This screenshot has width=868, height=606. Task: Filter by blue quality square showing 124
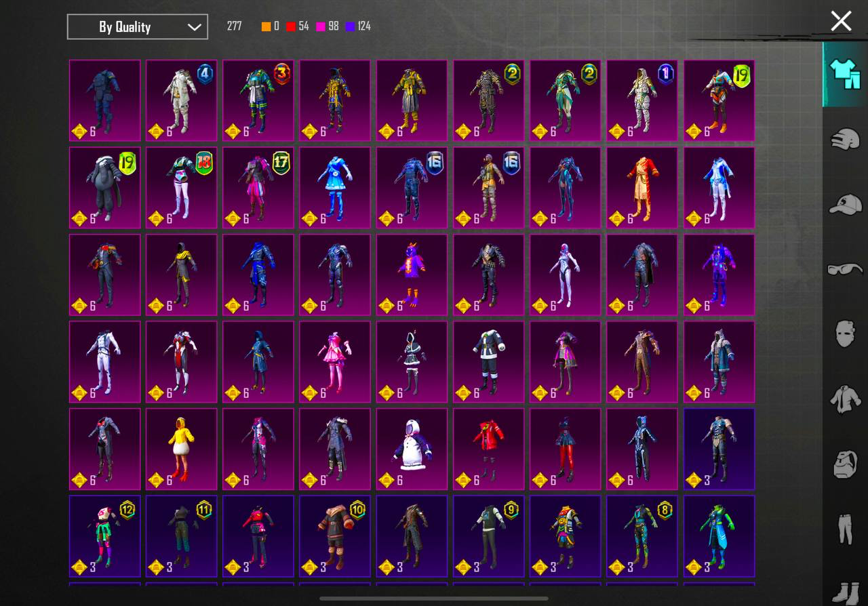(358, 26)
